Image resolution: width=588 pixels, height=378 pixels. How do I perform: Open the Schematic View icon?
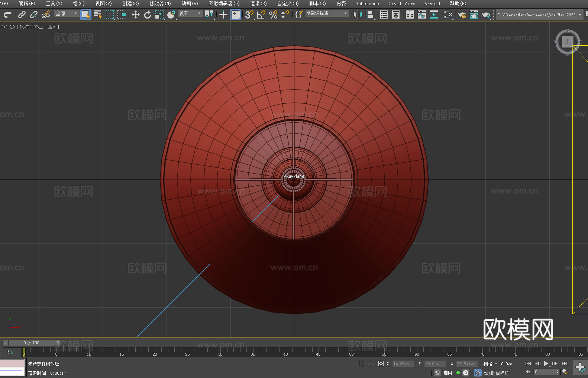pos(448,14)
